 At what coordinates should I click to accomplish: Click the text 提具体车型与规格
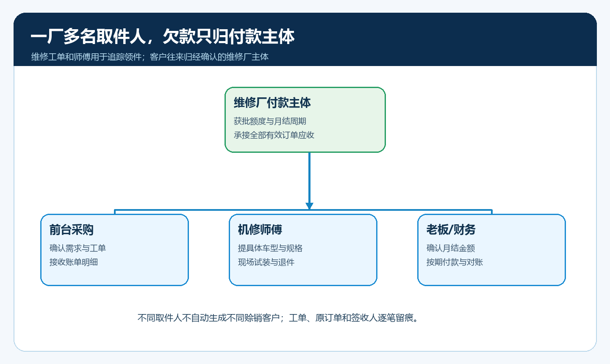click(270, 248)
